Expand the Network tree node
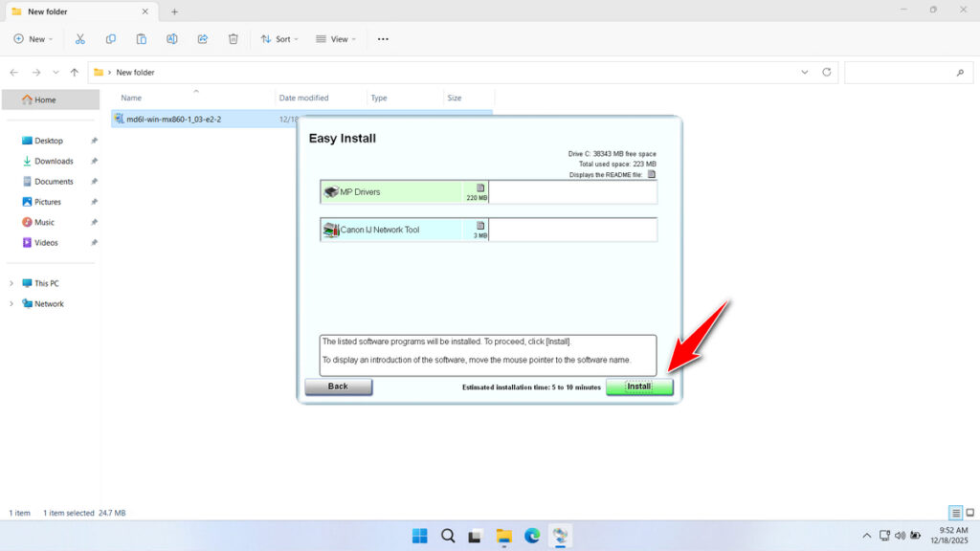The image size is (980, 551). coord(11,304)
